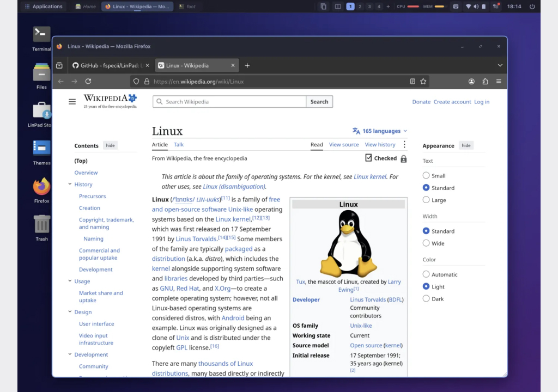
Task: Click the padlock protection icon next to Checked
Action: point(404,158)
